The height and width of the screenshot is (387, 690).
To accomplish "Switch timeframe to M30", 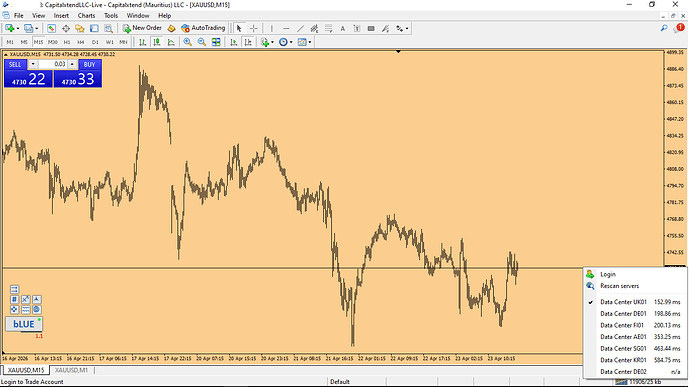I will 53,42.
